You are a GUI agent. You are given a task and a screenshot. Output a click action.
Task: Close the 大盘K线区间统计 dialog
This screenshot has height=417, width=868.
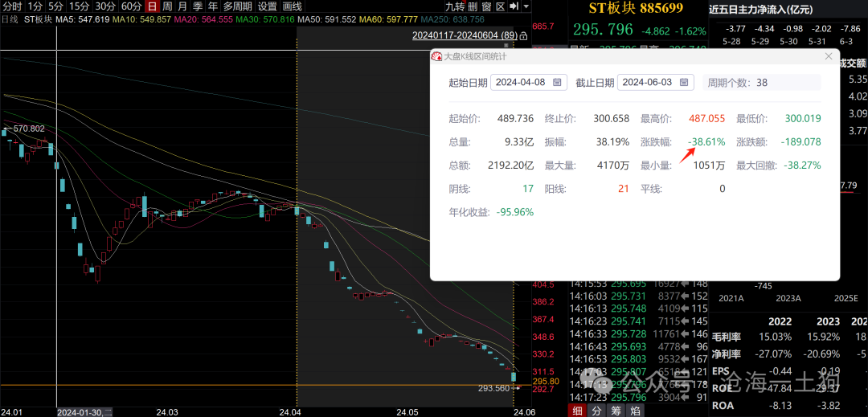coord(829,56)
